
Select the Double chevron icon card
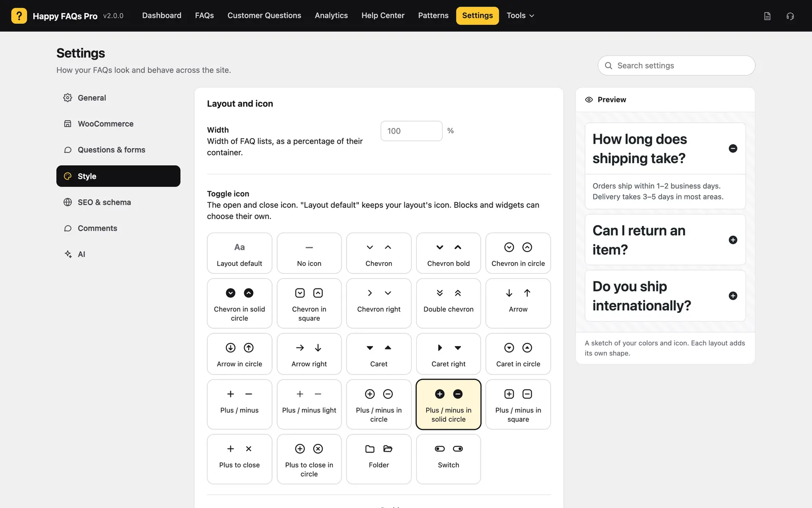coord(449,303)
